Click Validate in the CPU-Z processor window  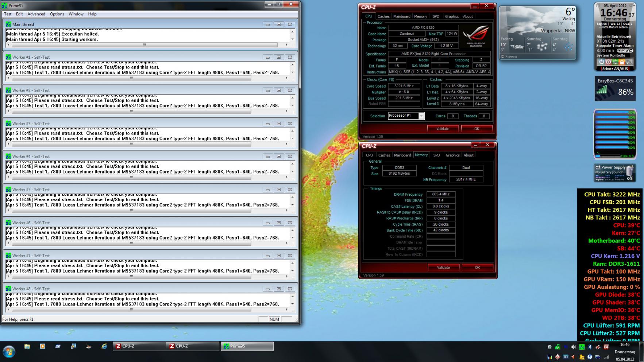click(x=443, y=129)
